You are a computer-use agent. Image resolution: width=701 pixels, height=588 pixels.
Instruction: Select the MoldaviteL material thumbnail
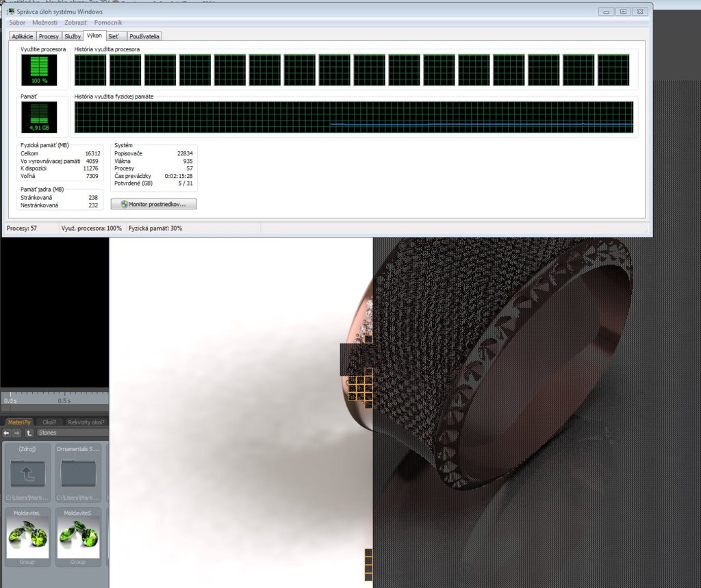(27, 537)
